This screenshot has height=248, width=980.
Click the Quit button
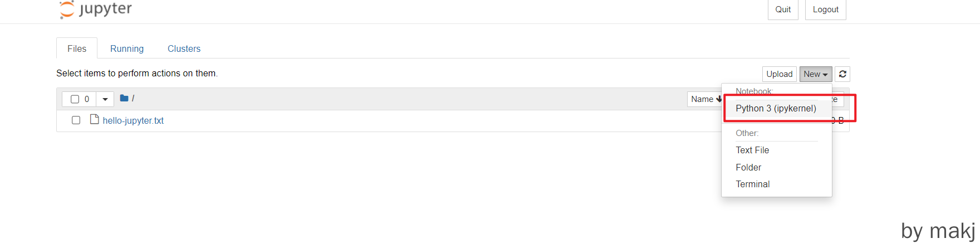coord(783,9)
